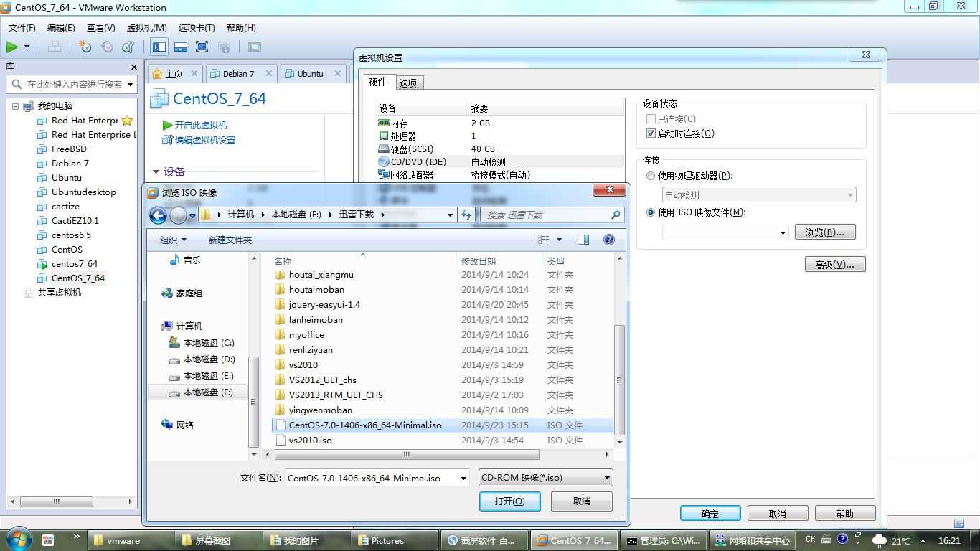Select the memory device row in hardware list
The image size is (980, 551).
(x=500, y=123)
